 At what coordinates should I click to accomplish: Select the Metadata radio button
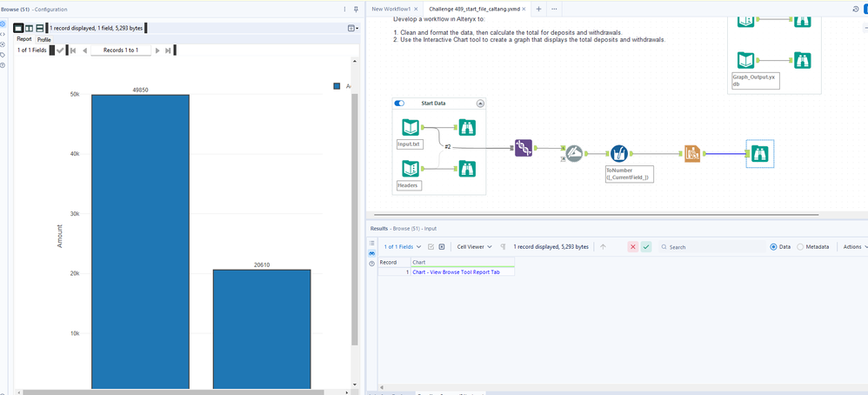point(800,247)
